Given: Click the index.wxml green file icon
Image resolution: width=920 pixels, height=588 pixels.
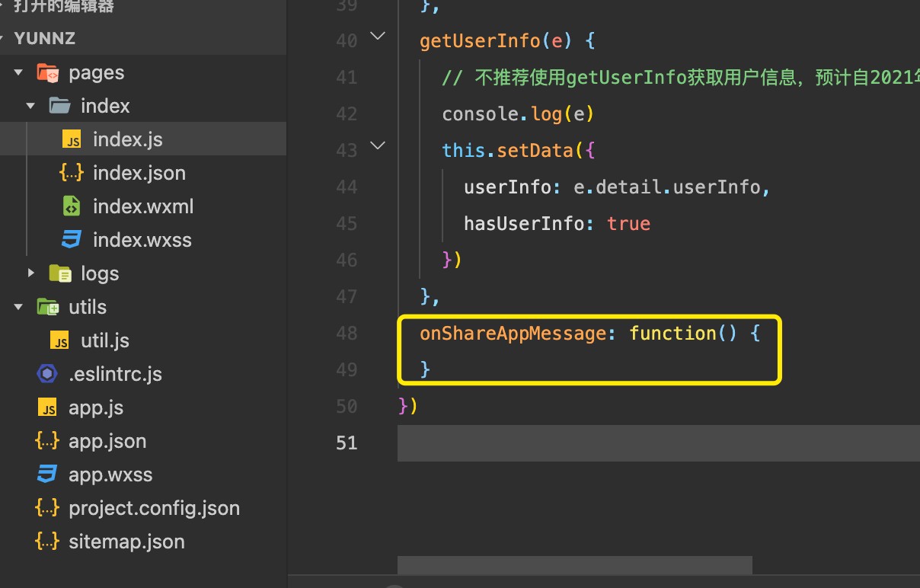Looking at the screenshot, I should 72,206.
